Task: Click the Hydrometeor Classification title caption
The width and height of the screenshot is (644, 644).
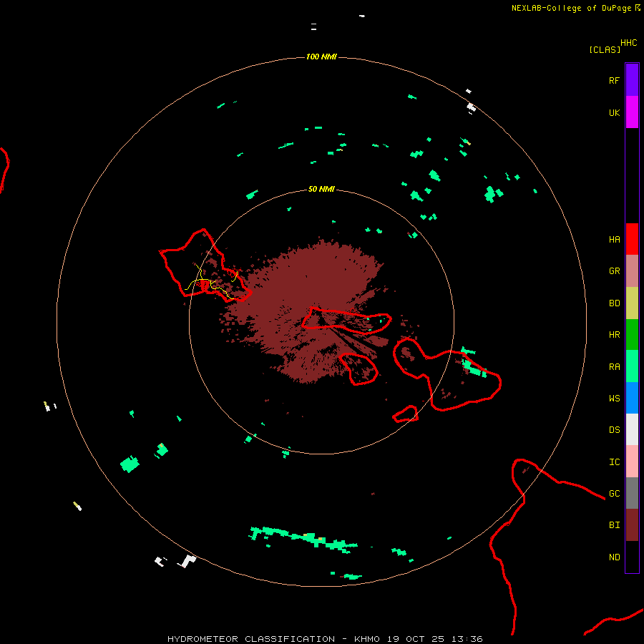Action: [x=324, y=639]
